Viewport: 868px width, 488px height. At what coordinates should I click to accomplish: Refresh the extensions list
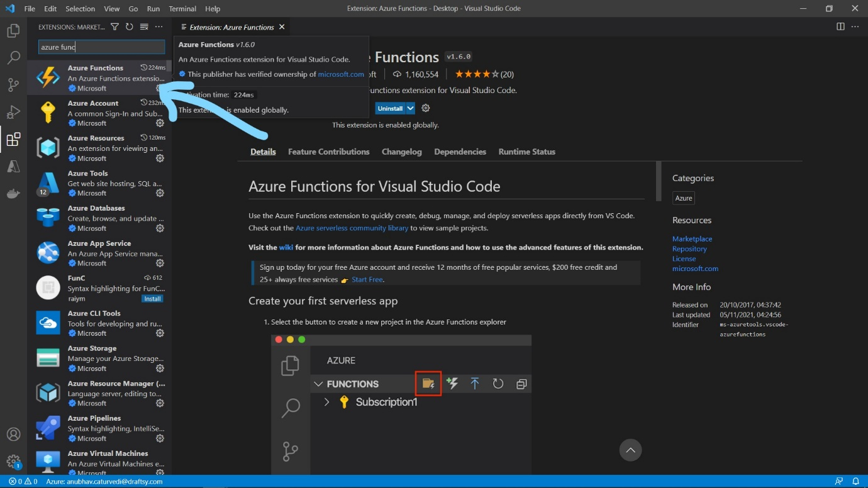129,26
